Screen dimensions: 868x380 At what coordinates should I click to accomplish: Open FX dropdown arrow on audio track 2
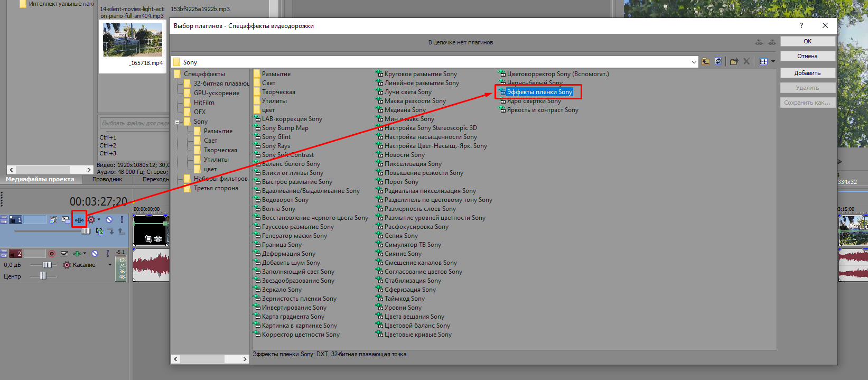85,253
